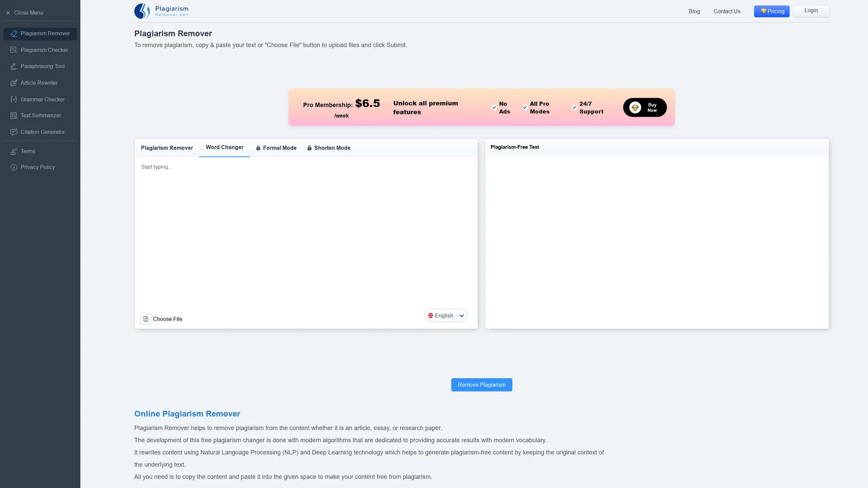
Task: Open Citation Generator from sidebar
Action: click(x=40, y=132)
